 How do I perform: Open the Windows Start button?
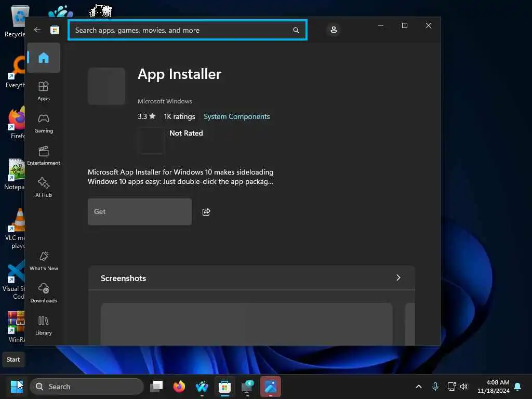click(x=16, y=387)
